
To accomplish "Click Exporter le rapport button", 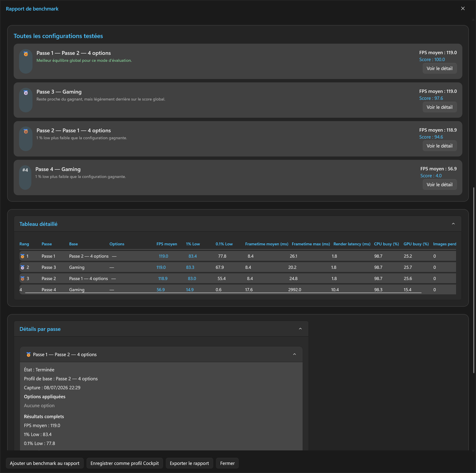I will [189, 463].
